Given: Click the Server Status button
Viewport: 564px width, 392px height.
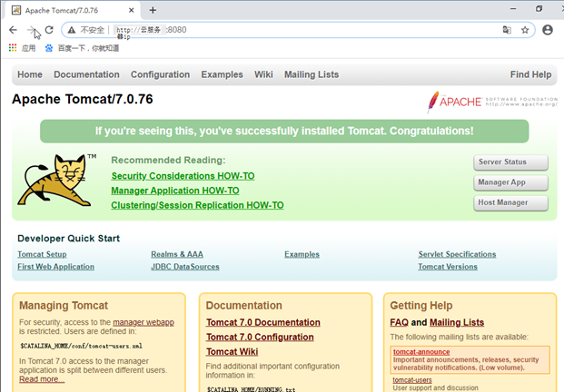Looking at the screenshot, I should pyautogui.click(x=510, y=162).
